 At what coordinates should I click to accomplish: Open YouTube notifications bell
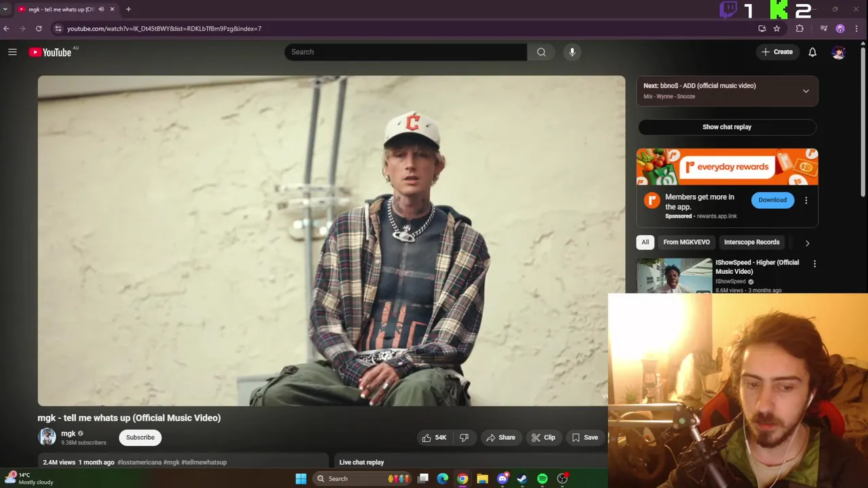coord(812,52)
